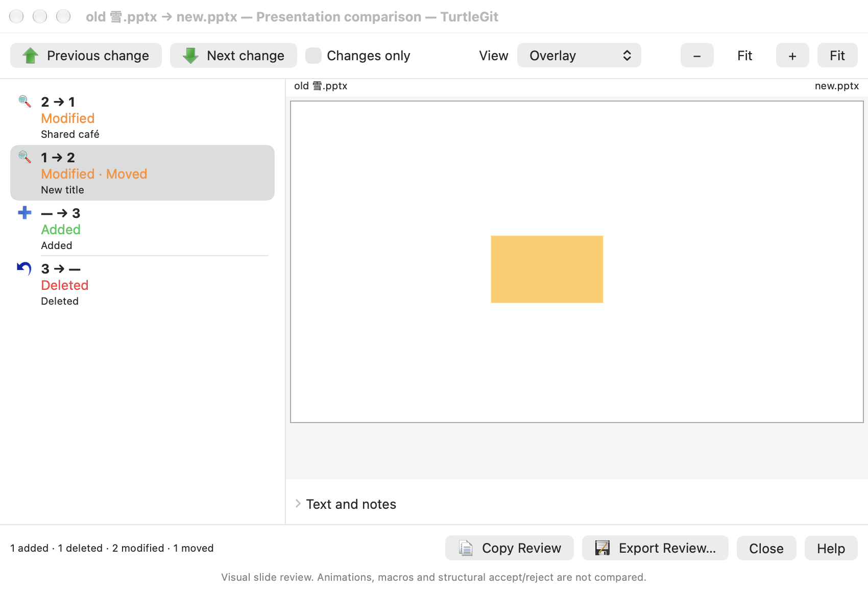The height and width of the screenshot is (592, 868).
Task: Click the 'new.pptx' file label
Action: click(x=837, y=86)
